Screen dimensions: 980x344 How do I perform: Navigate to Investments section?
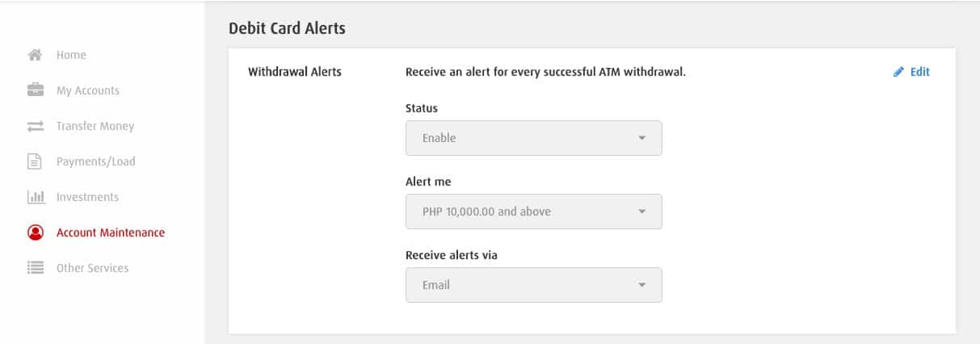[x=87, y=197]
